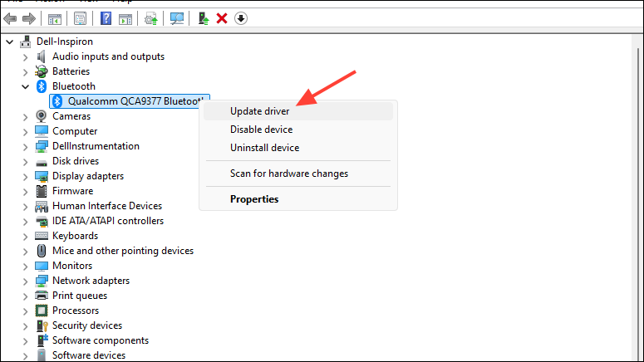
Task: Select the Software components label
Action: 101,340
